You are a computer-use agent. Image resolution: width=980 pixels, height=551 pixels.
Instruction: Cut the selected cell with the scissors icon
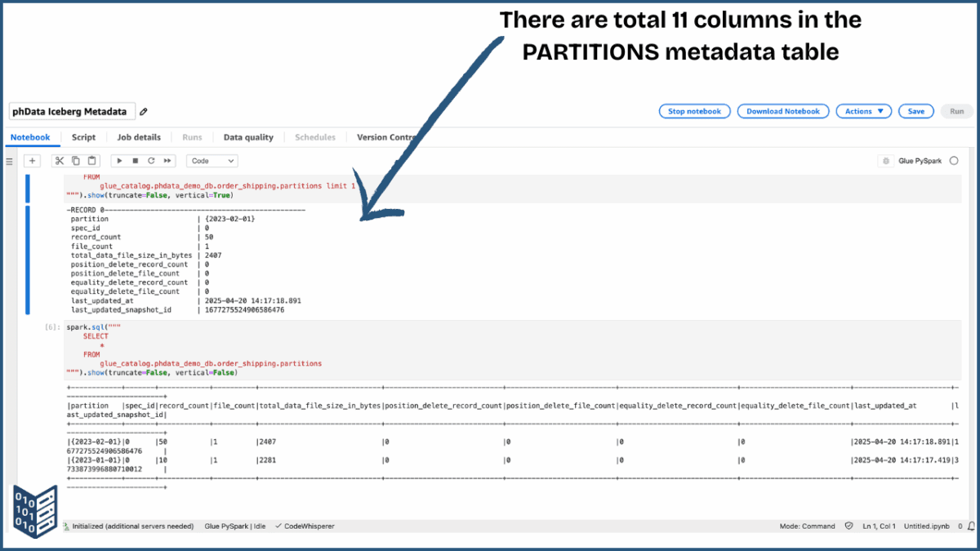click(x=59, y=160)
